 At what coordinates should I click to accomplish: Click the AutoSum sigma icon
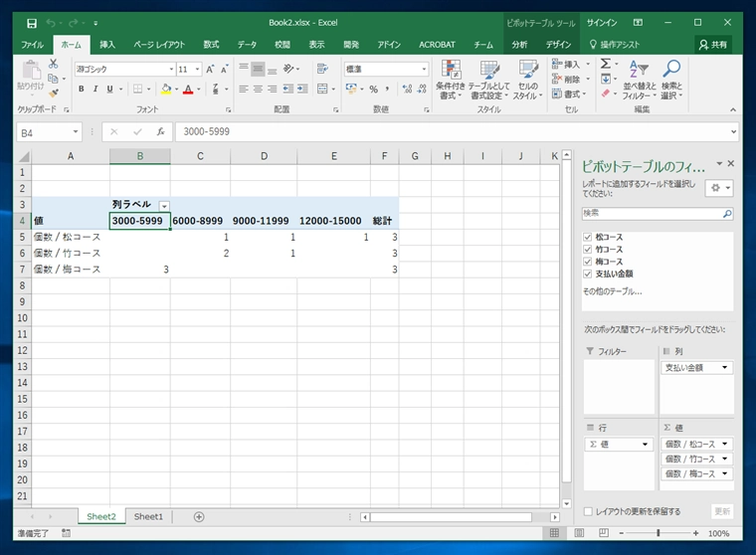click(x=606, y=64)
